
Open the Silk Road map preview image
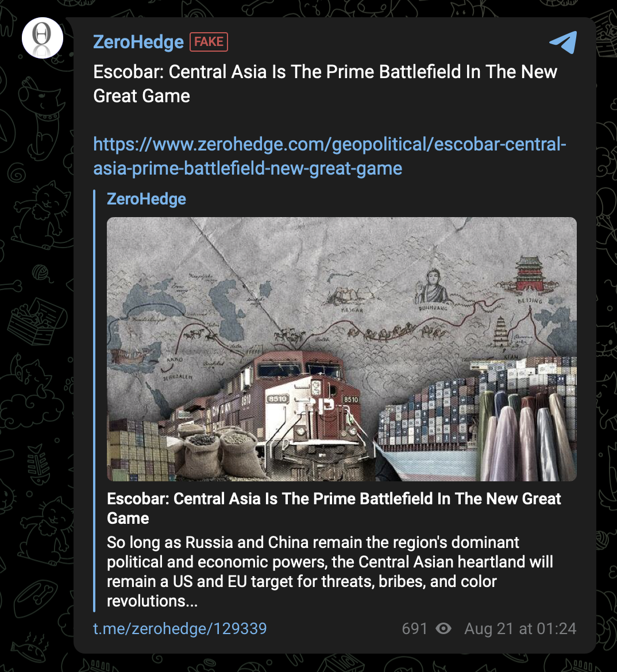tap(342, 349)
